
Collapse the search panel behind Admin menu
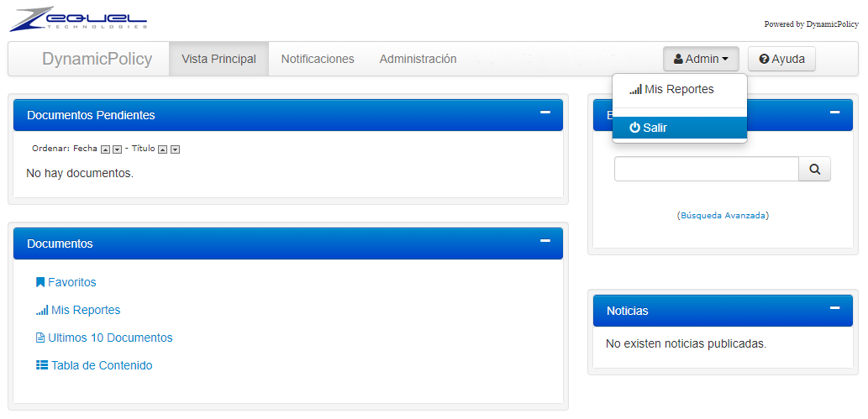pos(834,113)
